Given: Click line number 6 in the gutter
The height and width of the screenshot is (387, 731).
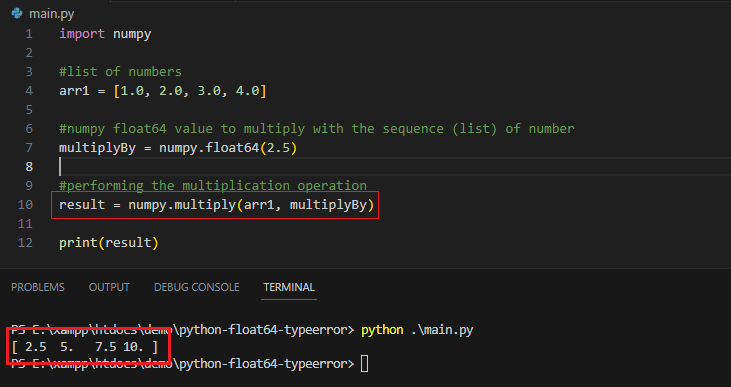Looking at the screenshot, I should point(29,129).
